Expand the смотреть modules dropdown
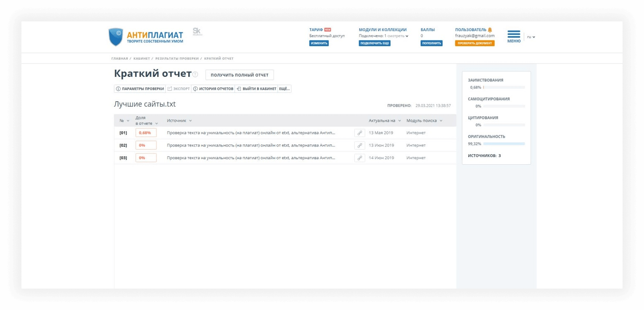Viewport: 644px width, 310px height. pos(398,36)
